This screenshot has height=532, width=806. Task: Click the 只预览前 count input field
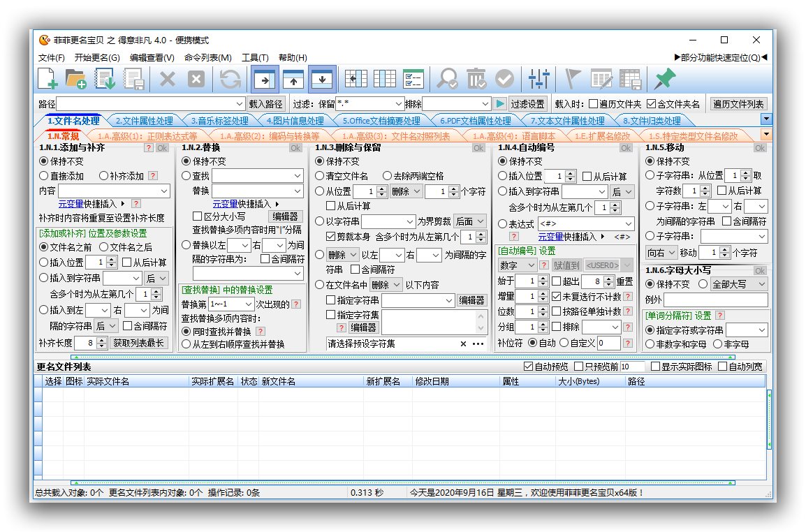click(632, 367)
